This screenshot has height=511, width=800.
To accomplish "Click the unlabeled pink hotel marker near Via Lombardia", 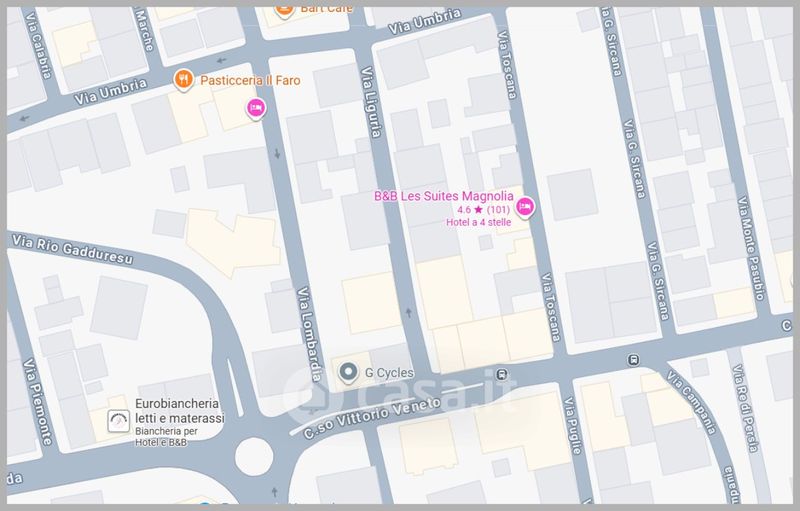I will point(255,108).
